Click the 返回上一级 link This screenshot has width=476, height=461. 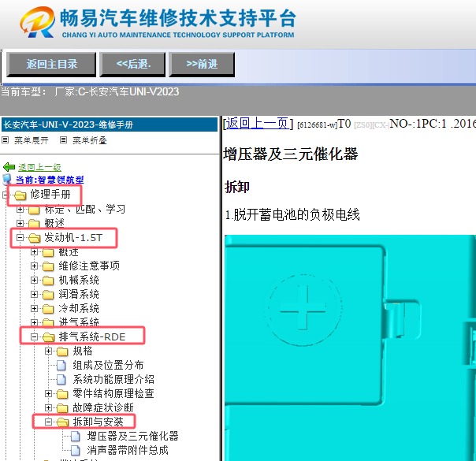point(39,167)
